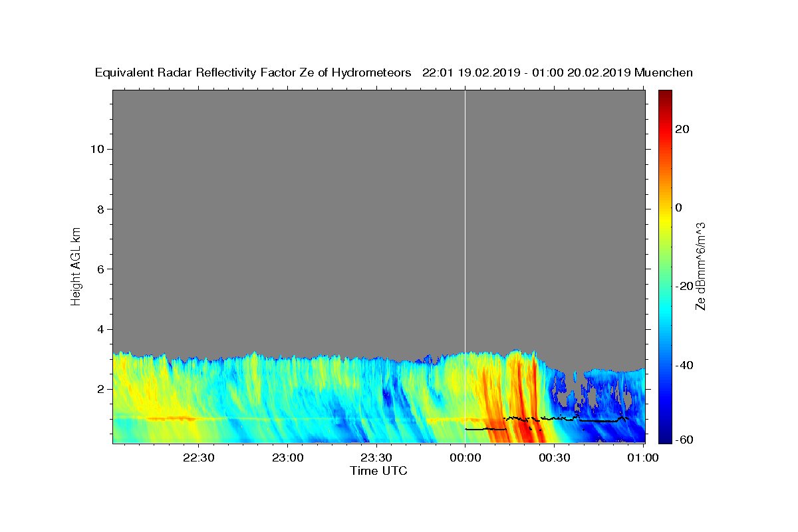Screen dimensions: 798x532
Task: Click the colorbar label 'Ze dBmm^6/m^3'
Action: coord(700,266)
